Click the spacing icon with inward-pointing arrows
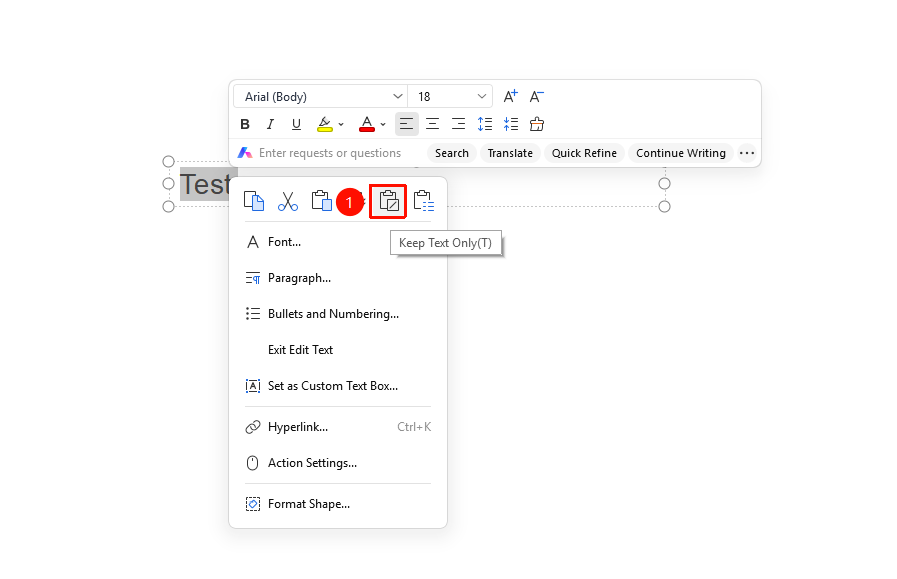This screenshot has width=897, height=579. [x=511, y=124]
